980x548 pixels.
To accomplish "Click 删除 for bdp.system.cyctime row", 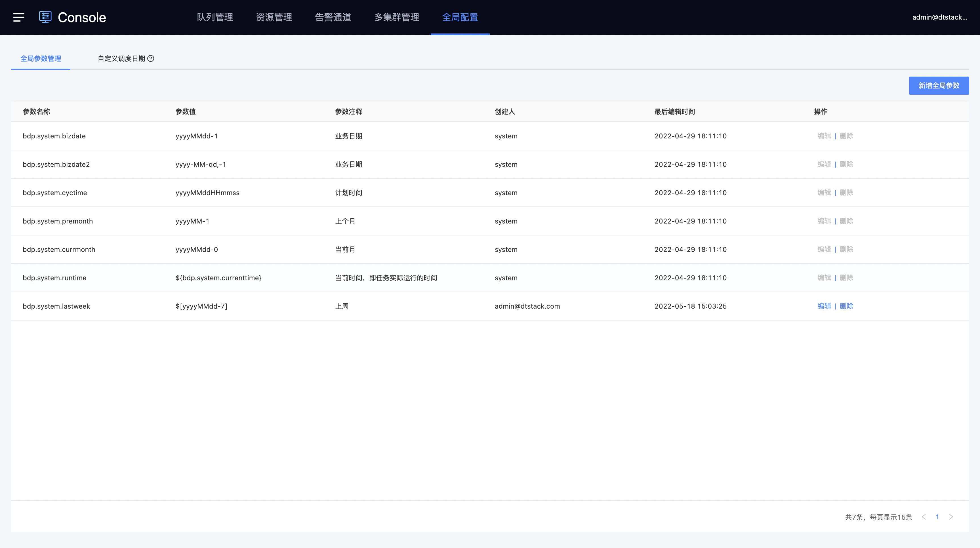I will pos(846,192).
